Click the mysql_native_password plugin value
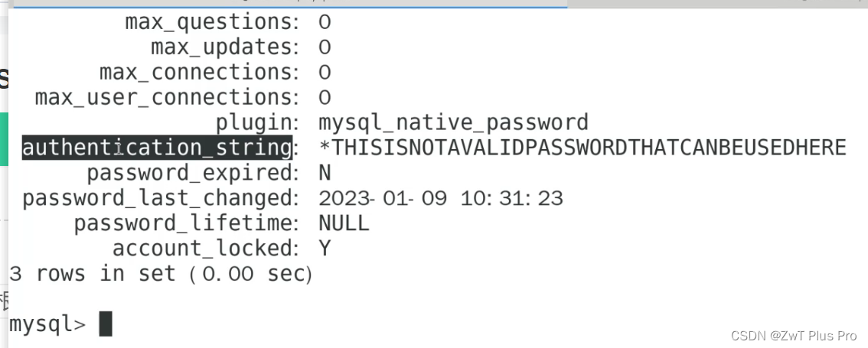This screenshot has height=348, width=868. click(x=453, y=123)
